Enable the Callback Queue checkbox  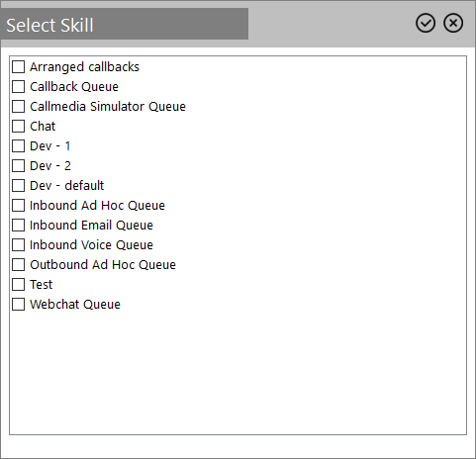[x=18, y=86]
